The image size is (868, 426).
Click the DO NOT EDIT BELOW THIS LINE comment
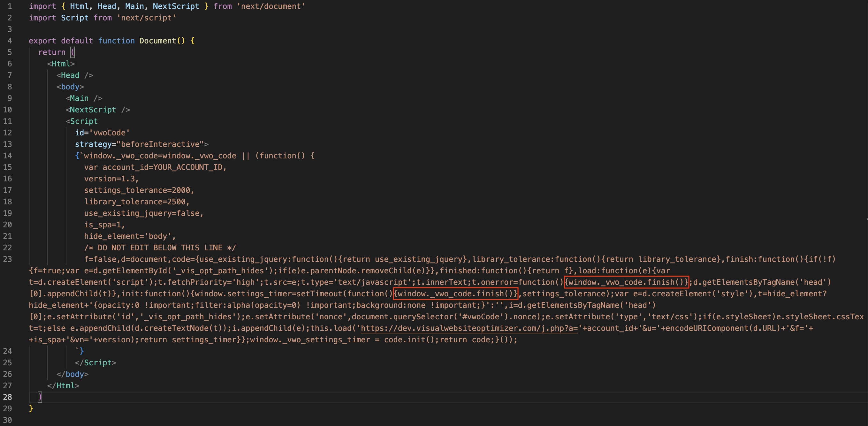point(160,248)
